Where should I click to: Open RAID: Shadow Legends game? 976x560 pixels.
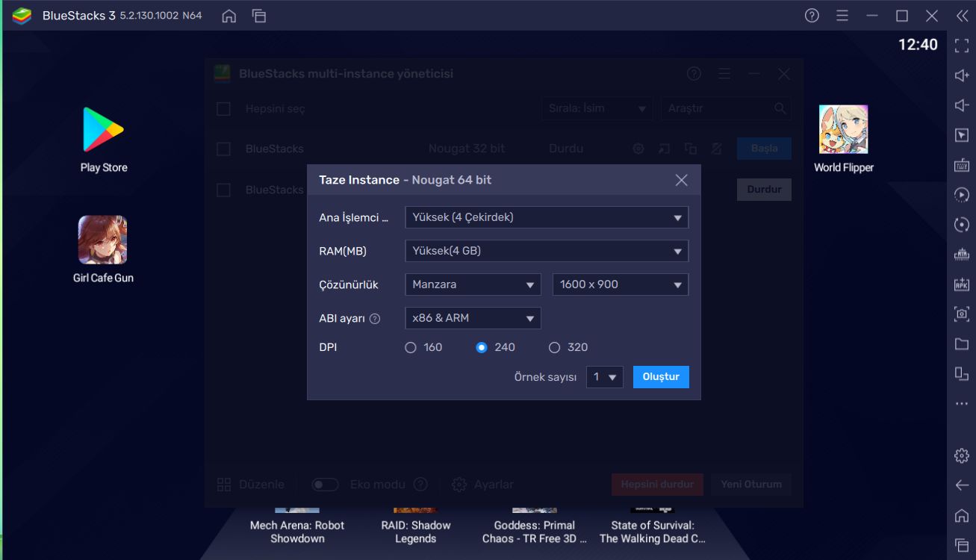[x=416, y=526]
